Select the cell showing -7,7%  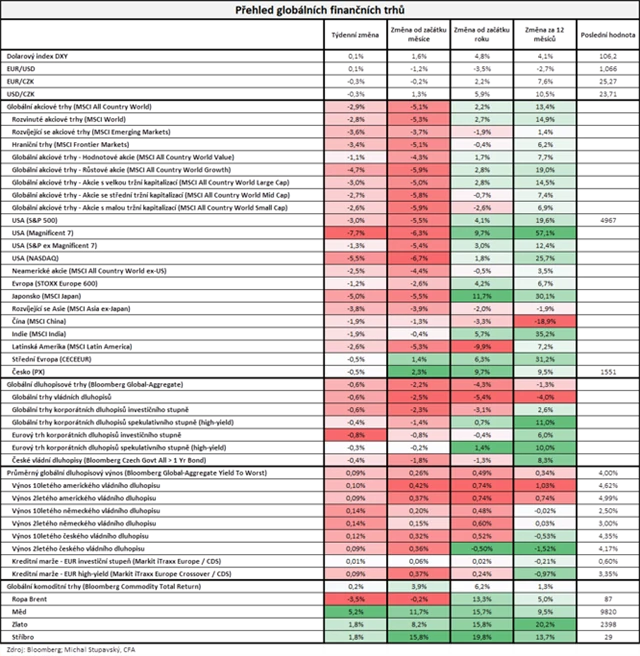click(352, 231)
